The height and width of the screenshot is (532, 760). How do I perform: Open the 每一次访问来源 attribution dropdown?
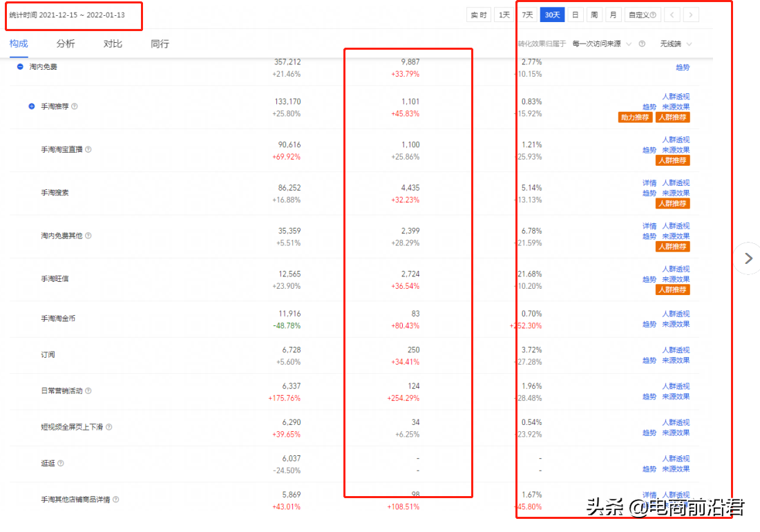click(x=601, y=43)
